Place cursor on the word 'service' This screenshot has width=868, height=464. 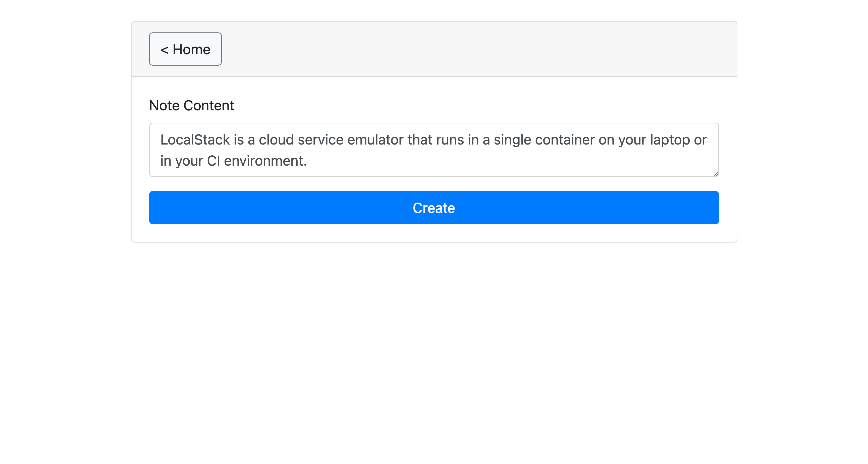point(320,140)
